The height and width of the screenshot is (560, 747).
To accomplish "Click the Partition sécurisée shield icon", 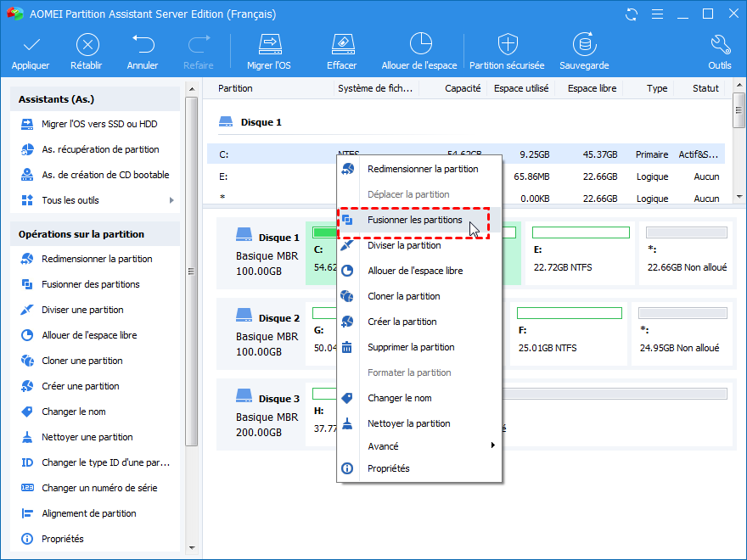I will pos(508,45).
